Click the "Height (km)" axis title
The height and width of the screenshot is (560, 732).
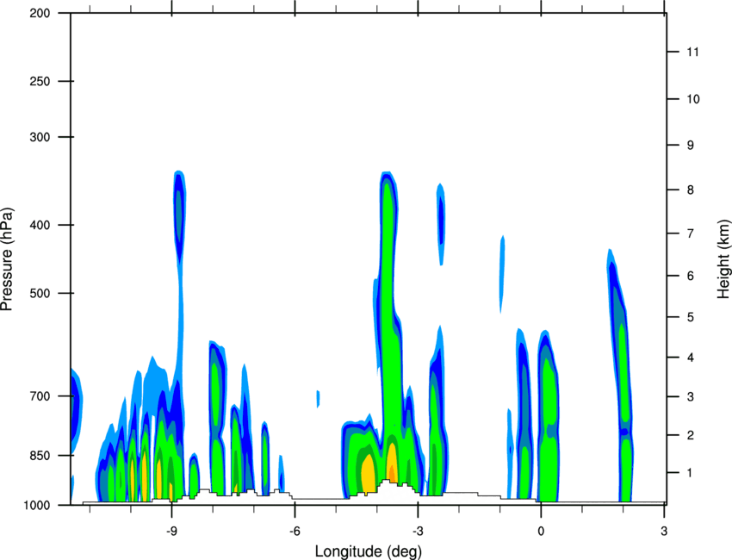point(723,258)
